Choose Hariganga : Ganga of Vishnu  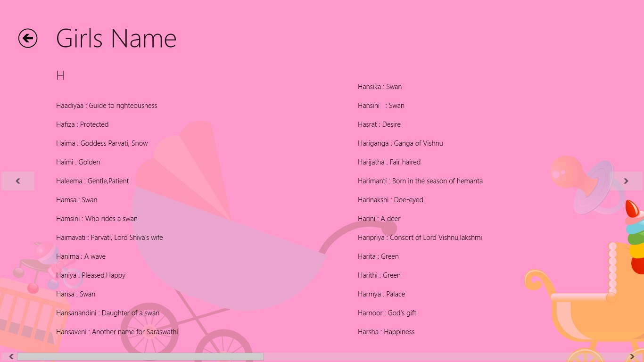(400, 143)
